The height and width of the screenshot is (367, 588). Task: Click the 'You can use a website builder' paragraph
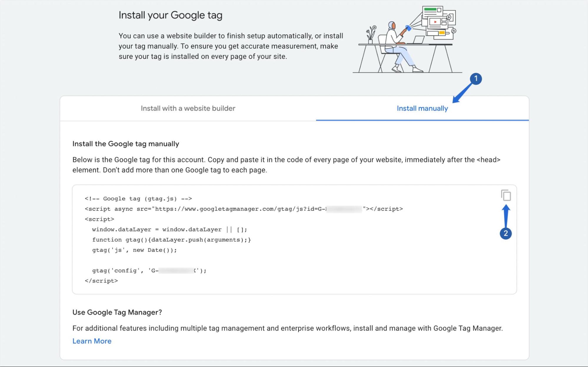pyautogui.click(x=231, y=46)
